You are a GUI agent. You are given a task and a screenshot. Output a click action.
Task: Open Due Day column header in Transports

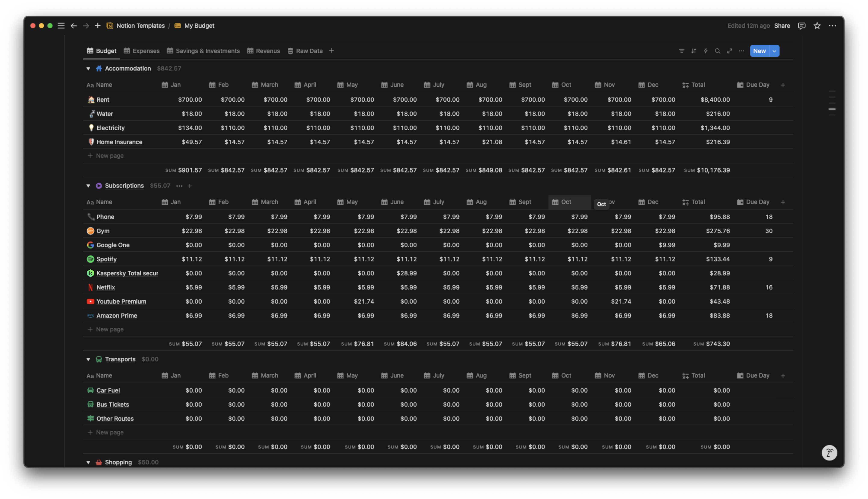(x=753, y=376)
